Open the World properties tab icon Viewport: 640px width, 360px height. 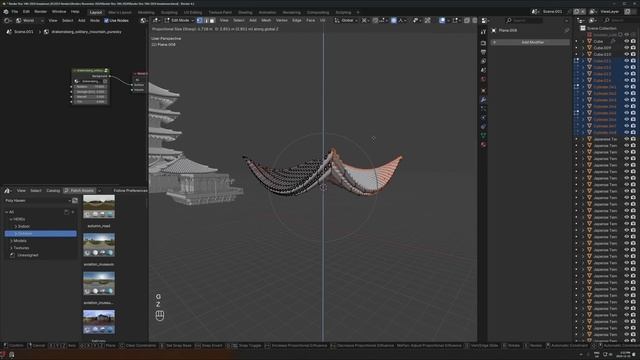tap(483, 79)
